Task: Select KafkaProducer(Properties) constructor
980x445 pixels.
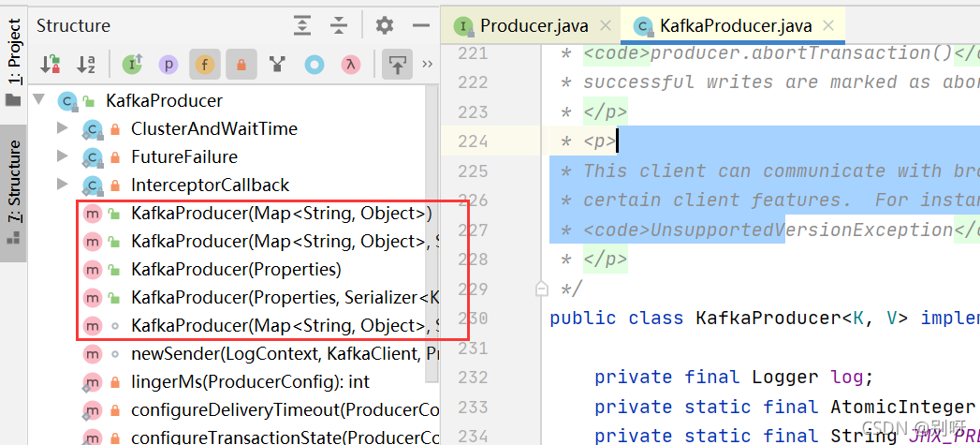Action: [236, 270]
